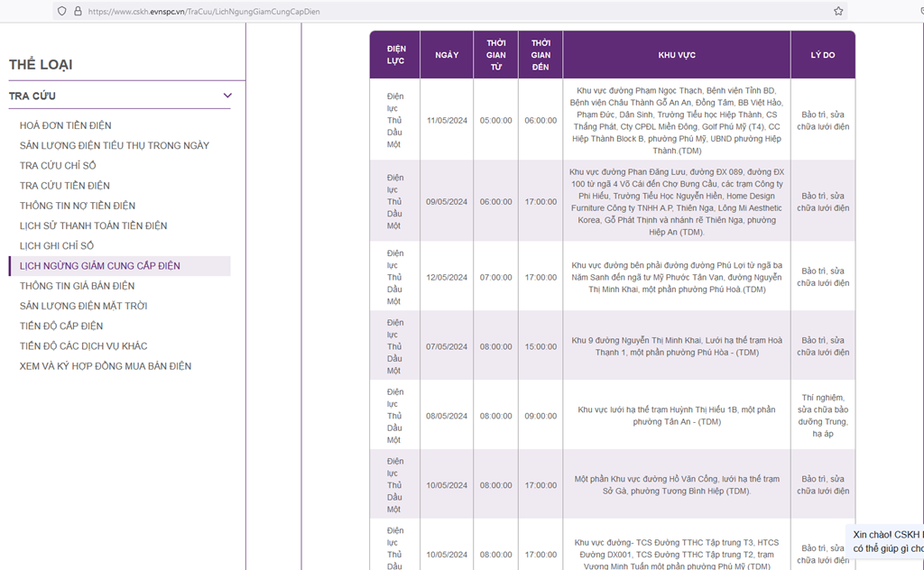Screen dimensions: 924x570
Task: Click the THỜI GIAN TỪ column header
Action: coord(495,55)
